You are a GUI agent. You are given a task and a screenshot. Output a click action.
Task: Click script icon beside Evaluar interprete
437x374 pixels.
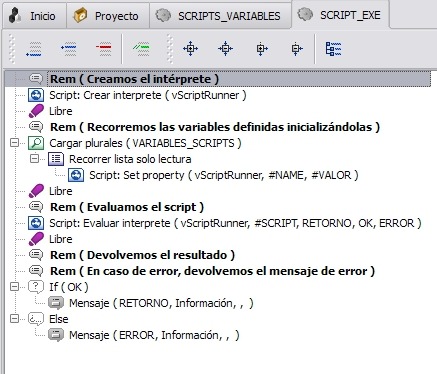tap(36, 223)
